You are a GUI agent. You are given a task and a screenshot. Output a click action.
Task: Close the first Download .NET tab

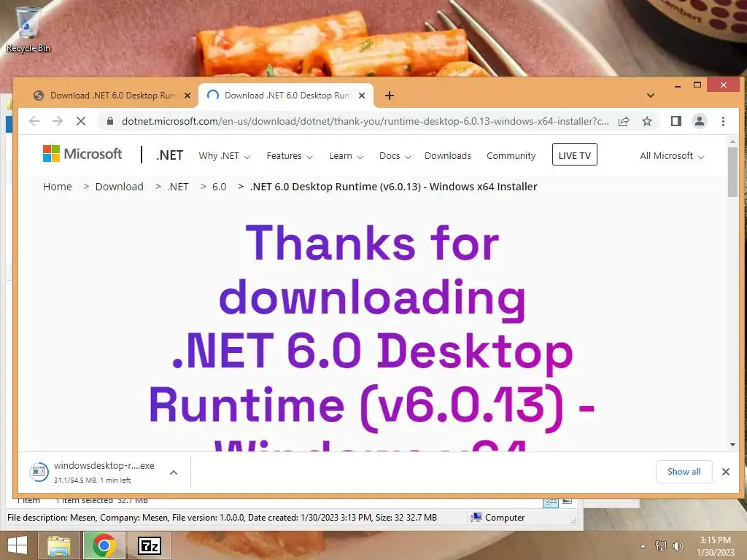coord(187,96)
